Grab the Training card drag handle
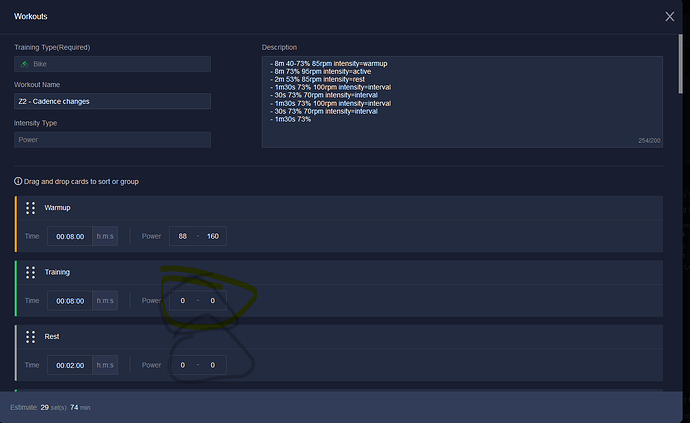Screen dimensions: 690x423 [30, 272]
